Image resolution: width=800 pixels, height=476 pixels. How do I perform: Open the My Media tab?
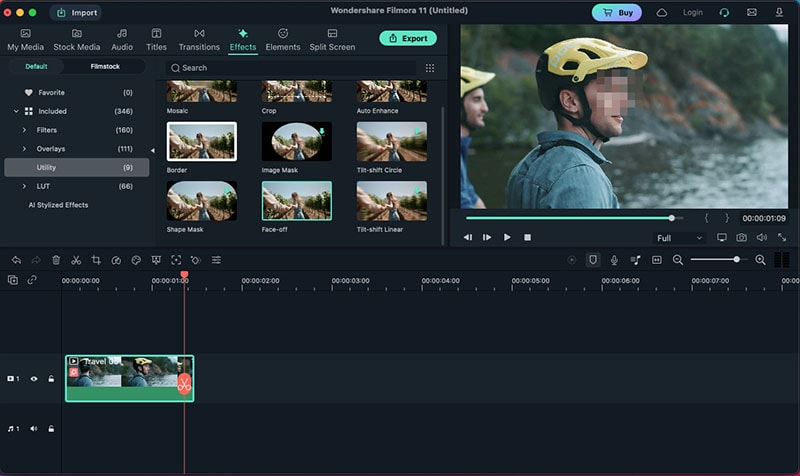(x=26, y=40)
